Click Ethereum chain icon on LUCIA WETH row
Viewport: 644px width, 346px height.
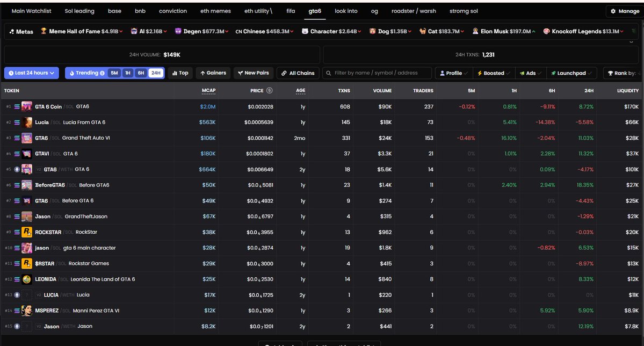17,294
